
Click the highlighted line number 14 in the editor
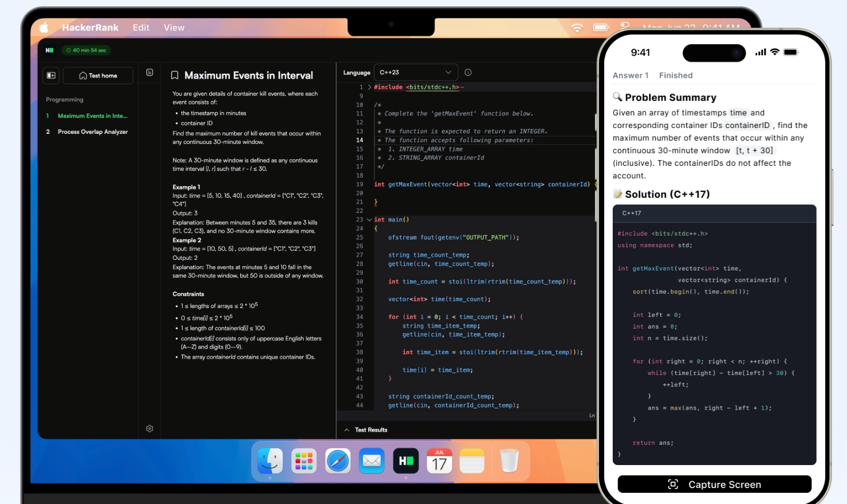[360, 140]
